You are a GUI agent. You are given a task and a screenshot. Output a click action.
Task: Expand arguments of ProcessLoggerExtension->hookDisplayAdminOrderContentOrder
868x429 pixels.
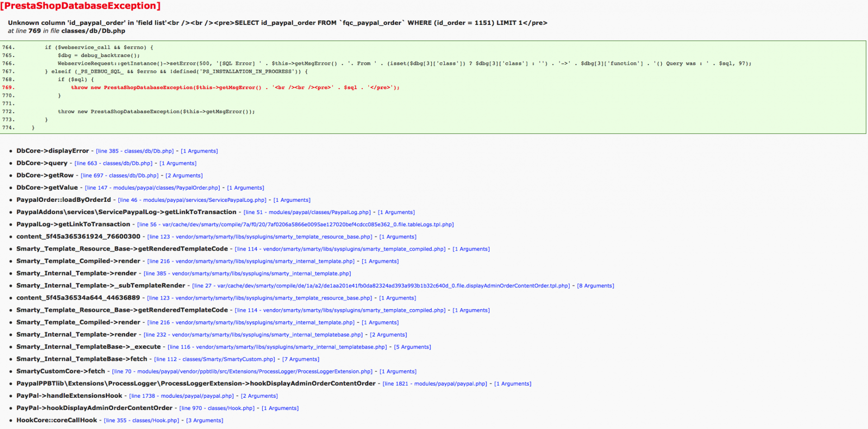click(x=513, y=384)
